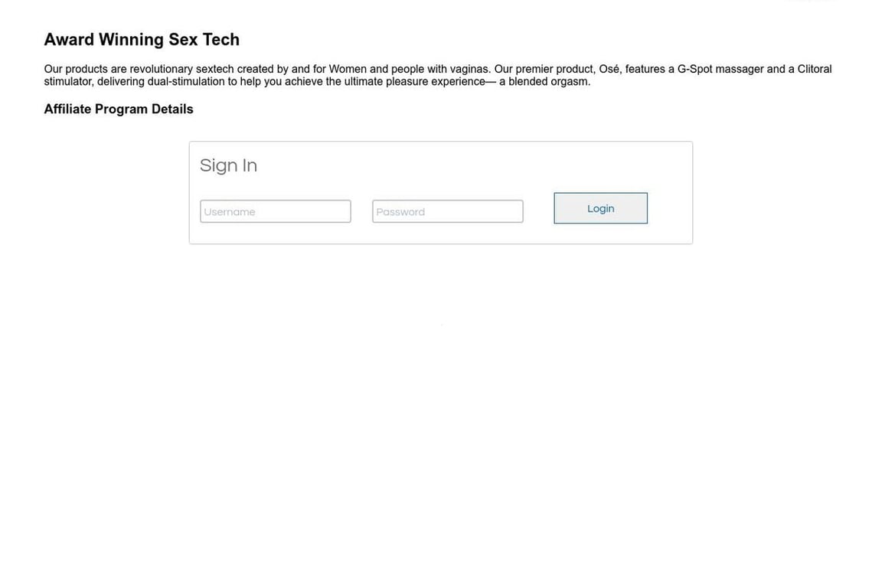882x588 pixels.
Task: Click the Login button
Action: coord(600,208)
